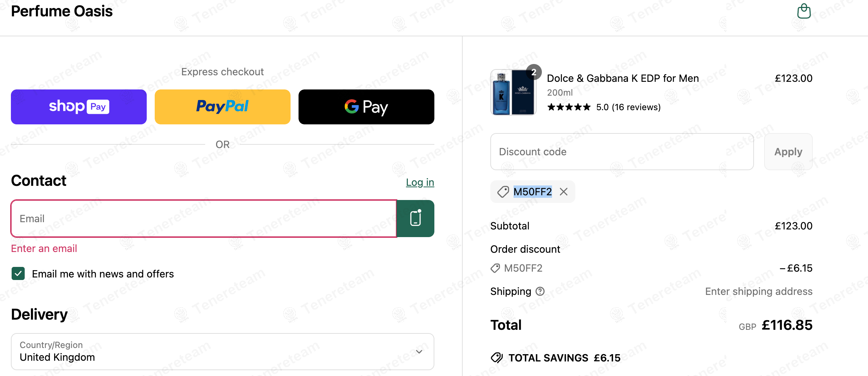
Task: Click the product quantity badge showing 2
Action: click(x=534, y=72)
